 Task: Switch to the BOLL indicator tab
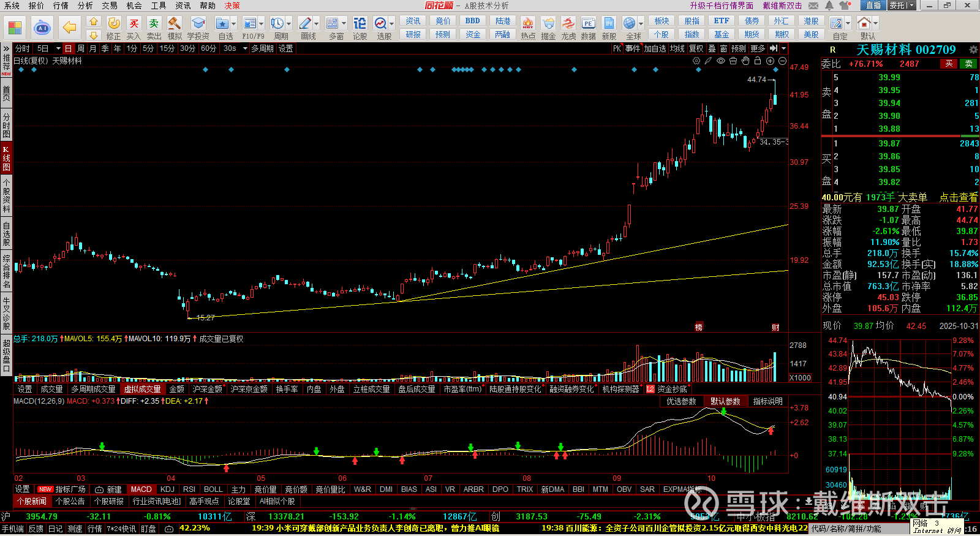[213, 489]
